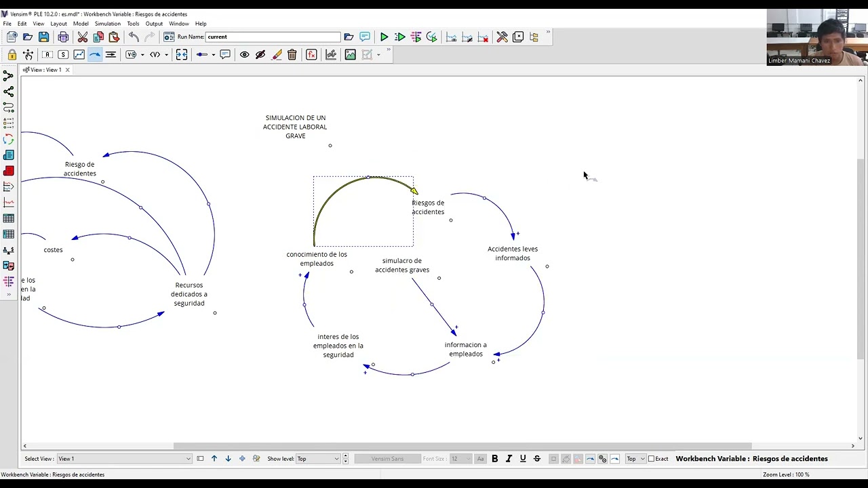Save the model with the floppy icon
Screen dimensions: 868x488
(x=43, y=37)
